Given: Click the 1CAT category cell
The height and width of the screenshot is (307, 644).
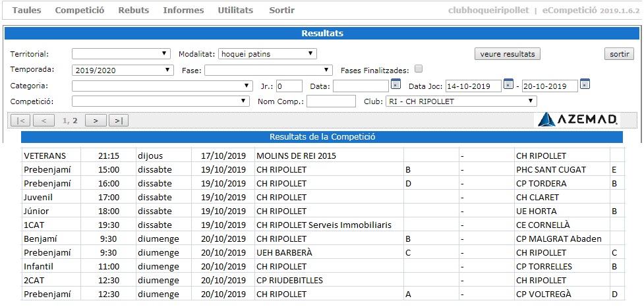Looking at the screenshot, I should pyautogui.click(x=51, y=225).
